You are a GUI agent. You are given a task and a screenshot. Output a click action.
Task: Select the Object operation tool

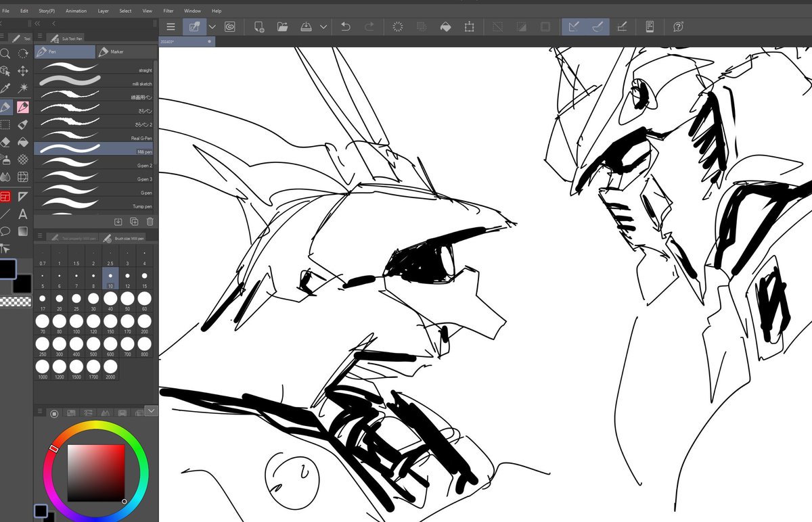5,71
